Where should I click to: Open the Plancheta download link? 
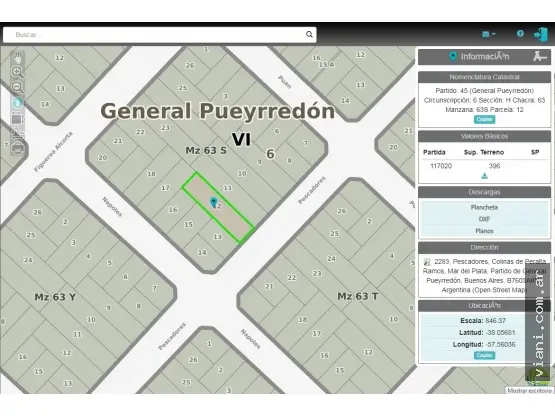[484, 207]
